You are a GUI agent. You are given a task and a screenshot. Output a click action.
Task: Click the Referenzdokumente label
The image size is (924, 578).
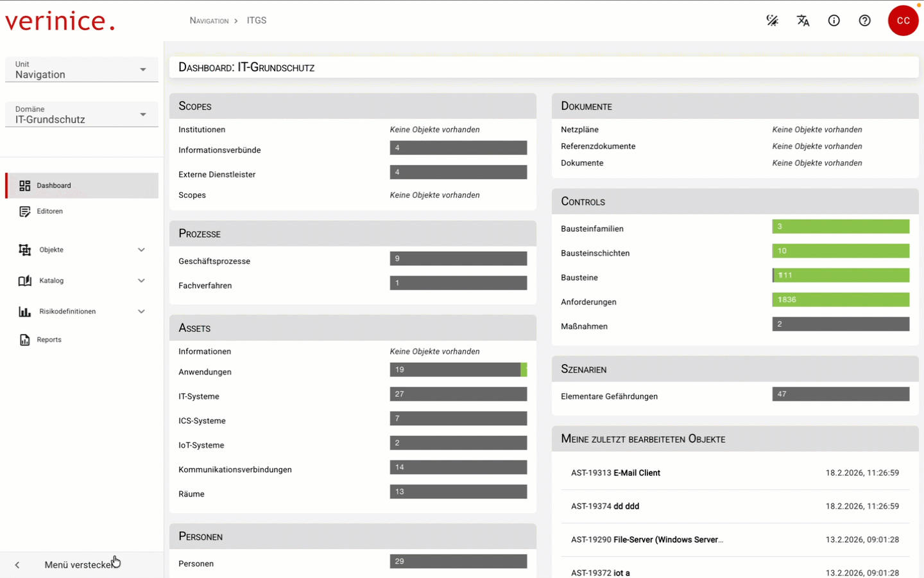[x=598, y=146]
